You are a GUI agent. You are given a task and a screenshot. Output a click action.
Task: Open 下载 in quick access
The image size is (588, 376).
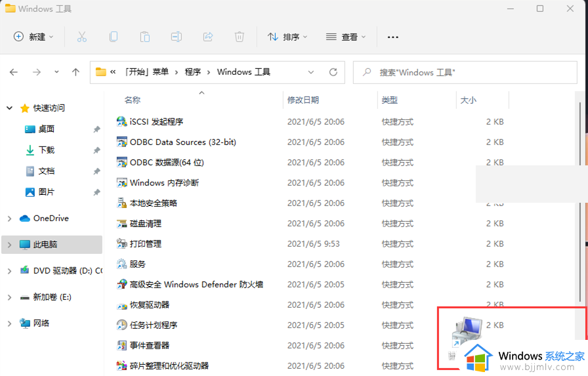(x=46, y=150)
